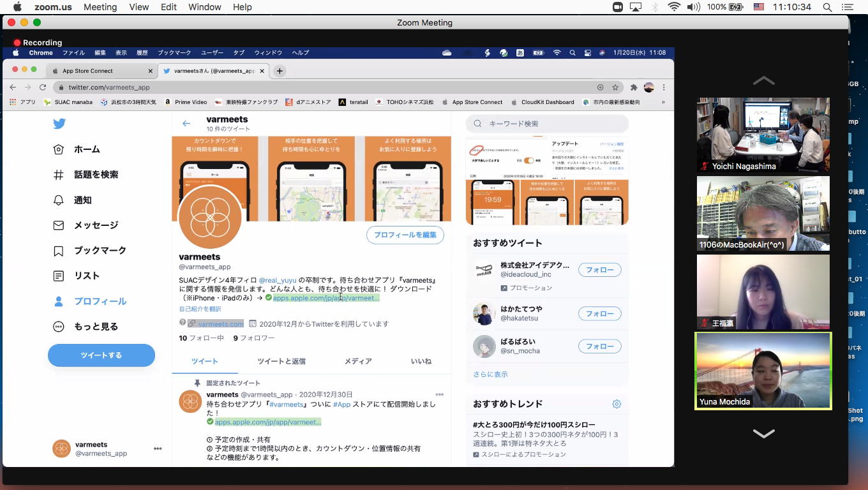Open teratail bookmark

click(x=353, y=102)
